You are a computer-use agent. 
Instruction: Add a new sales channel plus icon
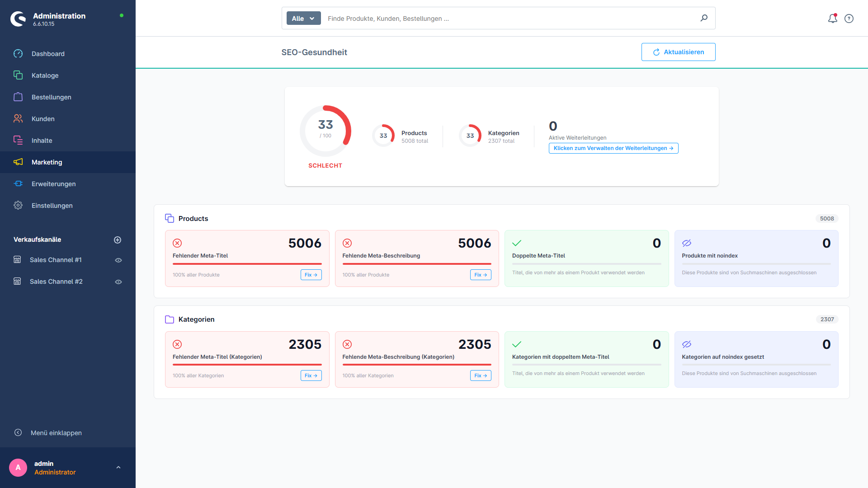tap(118, 240)
